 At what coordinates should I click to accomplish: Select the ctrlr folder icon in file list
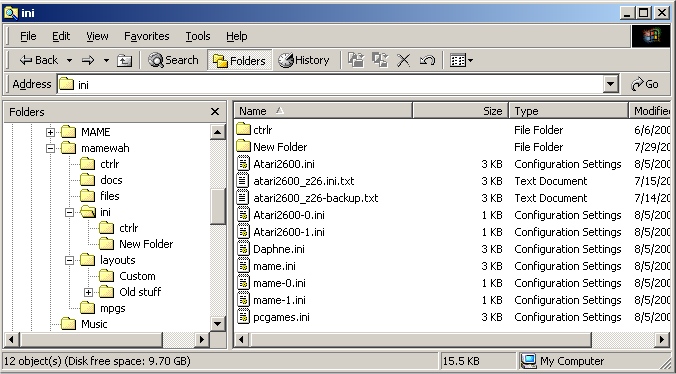[244, 129]
